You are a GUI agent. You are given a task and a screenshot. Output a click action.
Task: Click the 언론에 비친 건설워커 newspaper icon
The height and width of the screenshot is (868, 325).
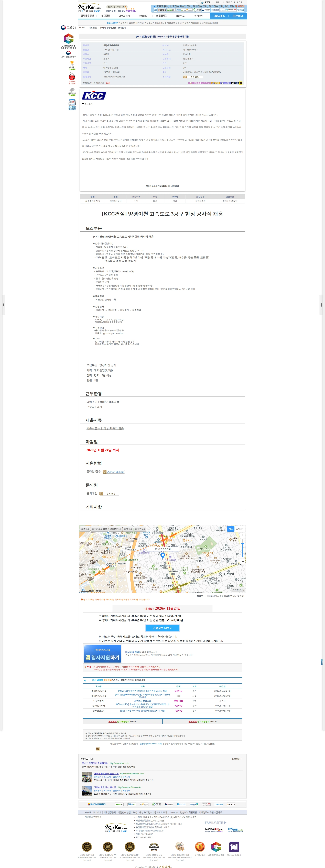pyautogui.click(x=72, y=92)
